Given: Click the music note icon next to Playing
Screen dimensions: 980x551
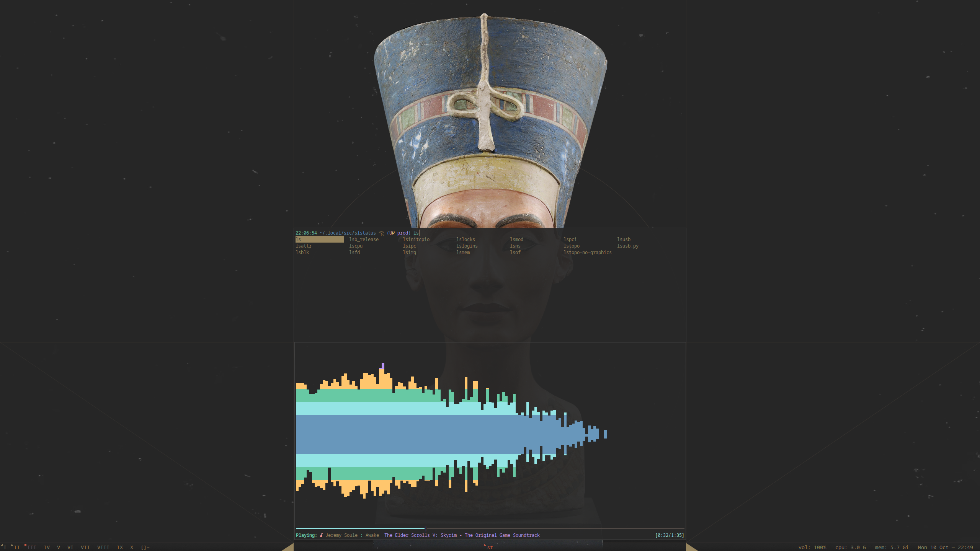Looking at the screenshot, I should tap(321, 535).
